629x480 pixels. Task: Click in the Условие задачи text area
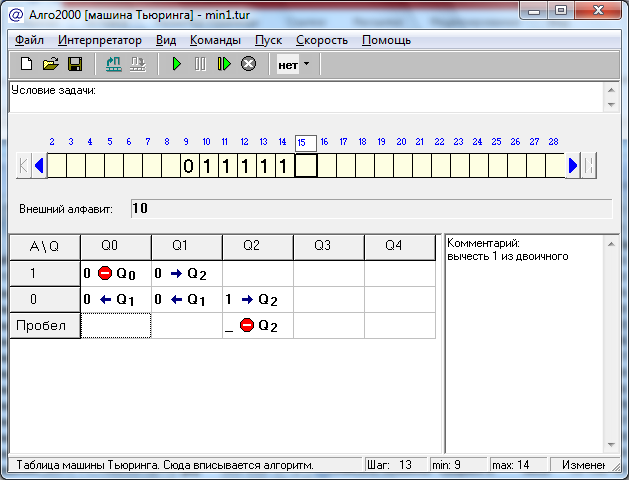(306, 97)
